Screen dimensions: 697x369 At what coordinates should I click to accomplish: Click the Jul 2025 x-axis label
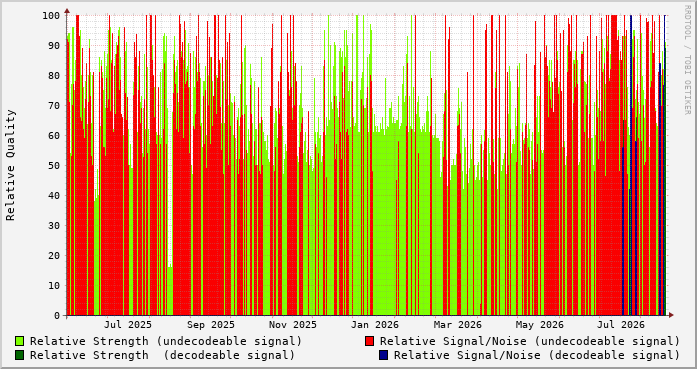click(x=128, y=325)
